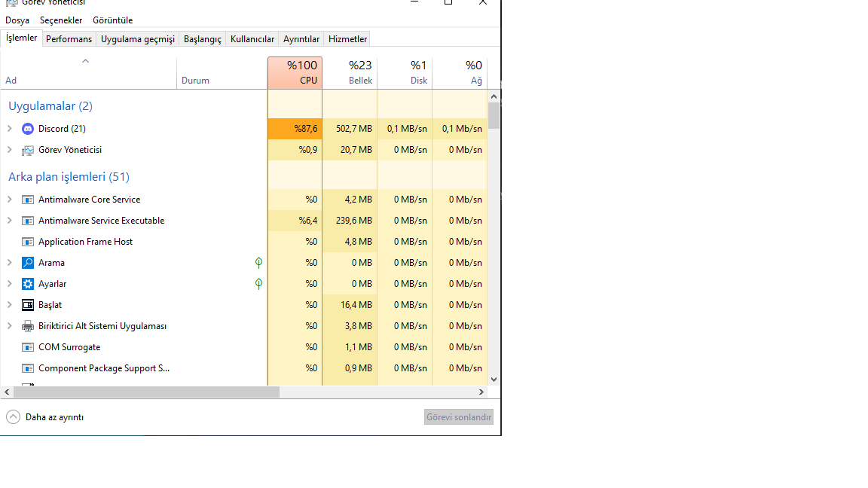The height and width of the screenshot is (488, 868).
Task: Sort by the %0 Ağ column header
Action: tap(460, 73)
